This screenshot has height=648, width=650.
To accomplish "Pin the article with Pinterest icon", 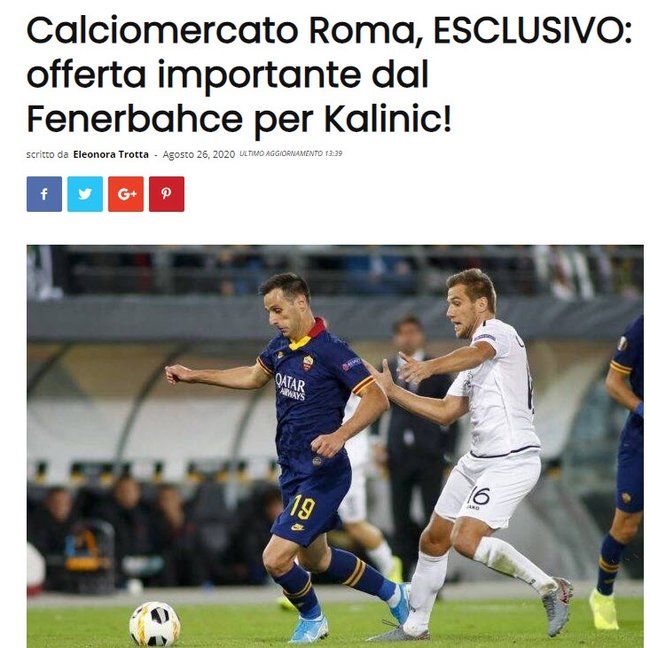I will tap(167, 194).
